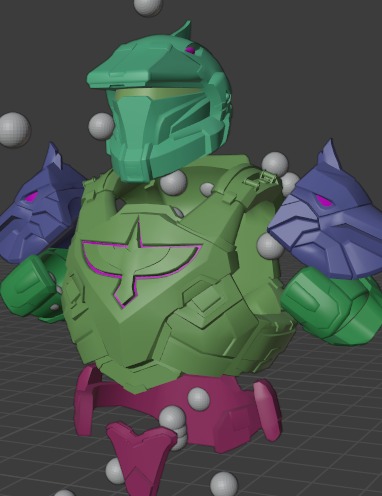382x496 pixels.
Task: Select the buckle on the right shoulder strap
Action: tap(263, 178)
